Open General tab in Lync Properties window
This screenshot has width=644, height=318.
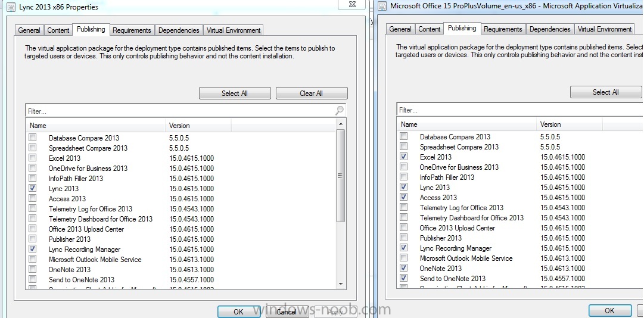tap(29, 30)
